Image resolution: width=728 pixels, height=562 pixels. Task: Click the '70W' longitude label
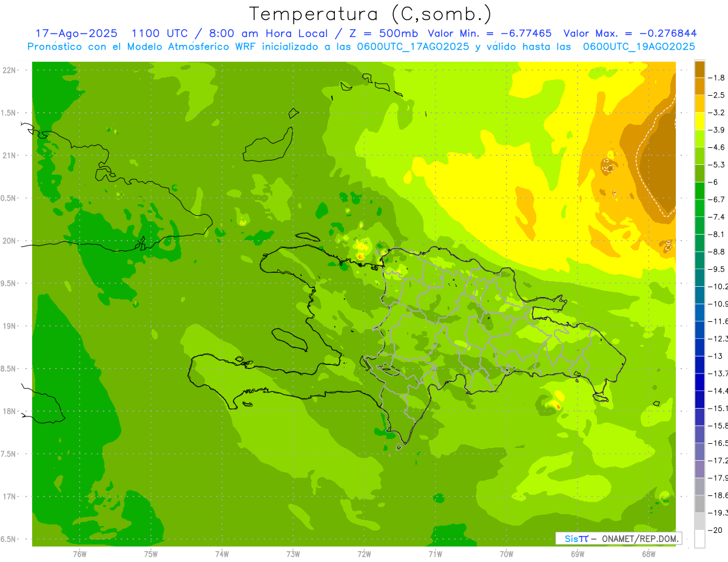507,553
